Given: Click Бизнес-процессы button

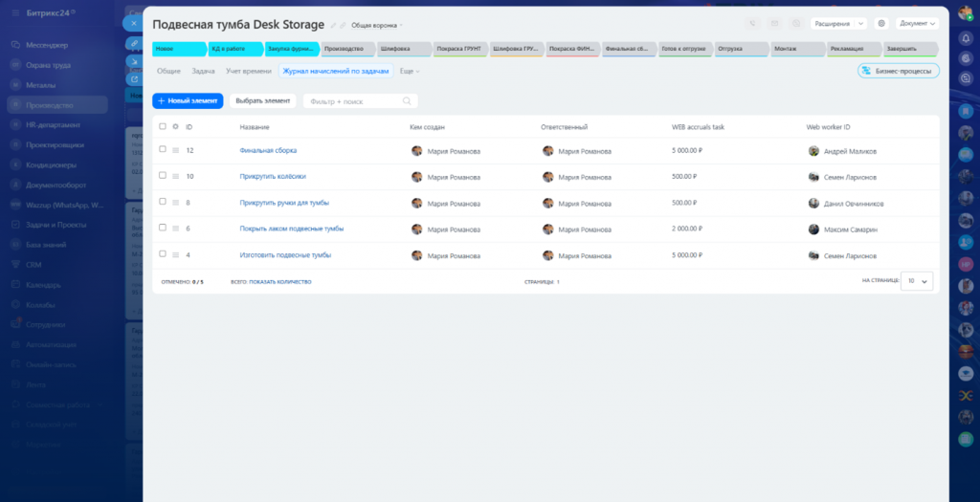Looking at the screenshot, I should coord(898,71).
